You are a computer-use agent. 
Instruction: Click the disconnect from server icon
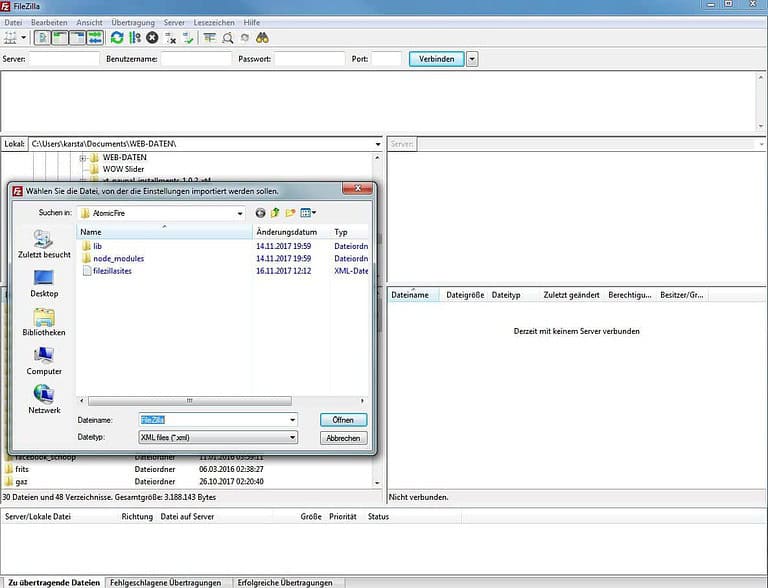[170, 38]
